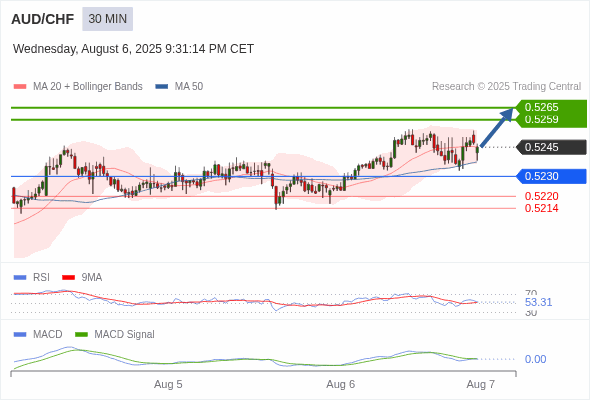The height and width of the screenshot is (400, 590).
Task: Toggle the 9MA legend entry
Action: (x=82, y=277)
